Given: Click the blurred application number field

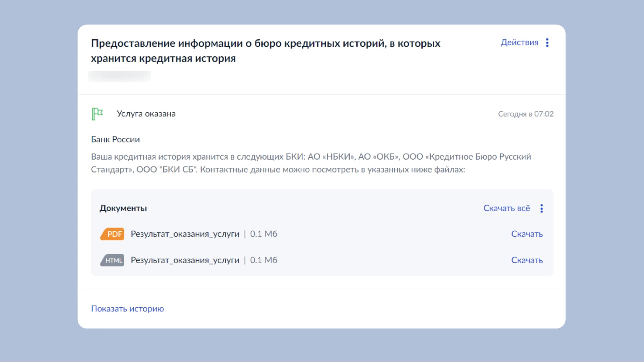Looking at the screenshot, I should coord(120,77).
